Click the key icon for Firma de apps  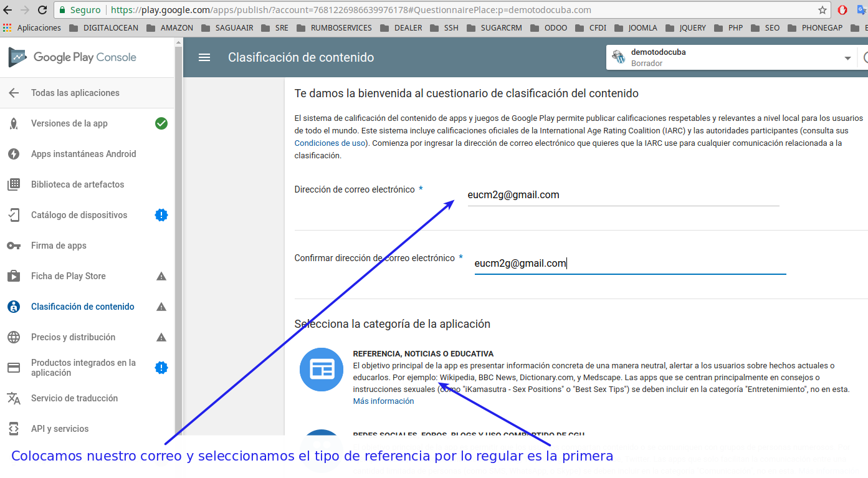[14, 246]
